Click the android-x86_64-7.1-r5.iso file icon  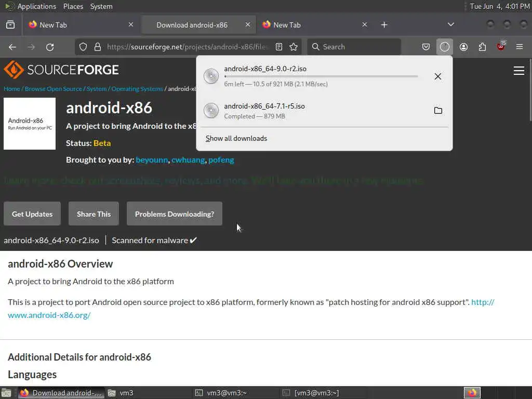point(211,111)
